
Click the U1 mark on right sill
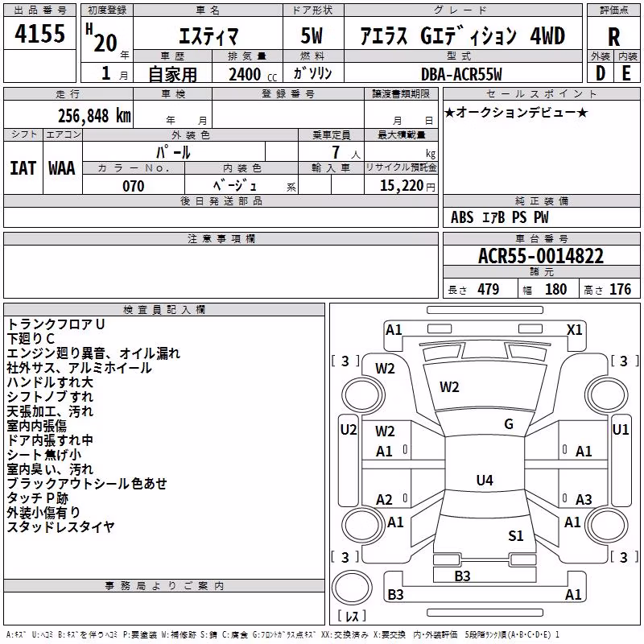tap(620, 430)
